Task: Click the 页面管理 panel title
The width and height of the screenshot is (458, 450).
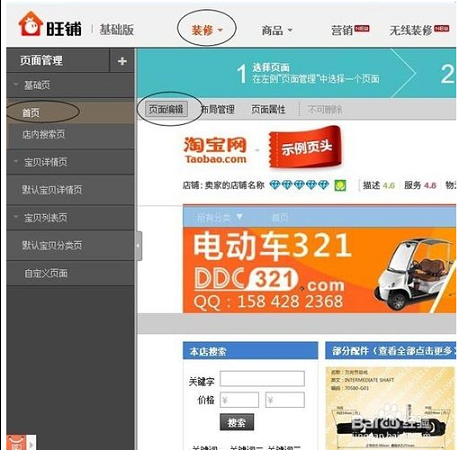Action: click(41, 61)
